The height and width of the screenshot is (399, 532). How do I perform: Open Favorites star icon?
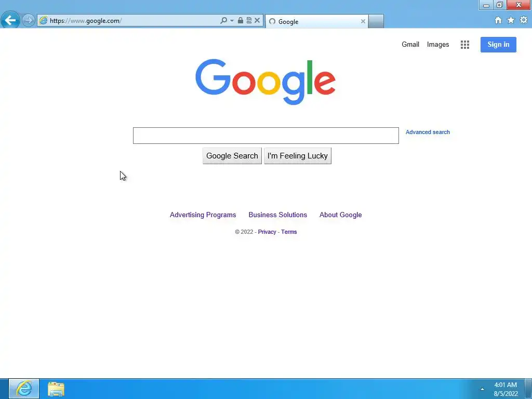coord(511,20)
